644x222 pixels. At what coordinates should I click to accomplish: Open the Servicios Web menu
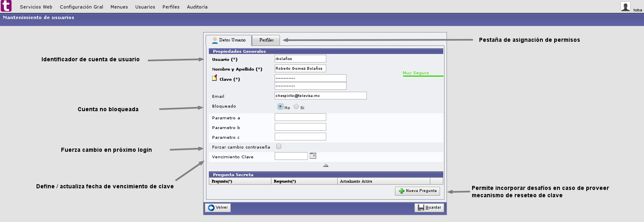click(36, 7)
